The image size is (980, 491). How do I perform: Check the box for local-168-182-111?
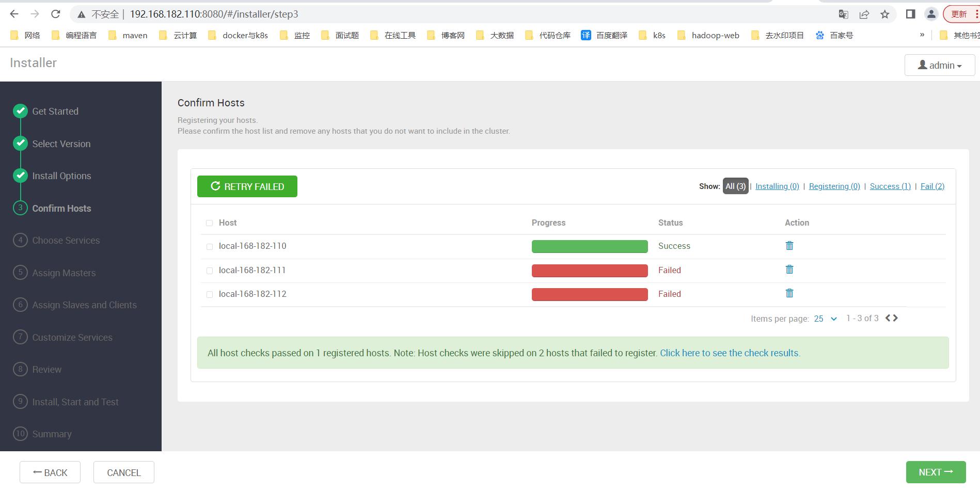pyautogui.click(x=209, y=271)
